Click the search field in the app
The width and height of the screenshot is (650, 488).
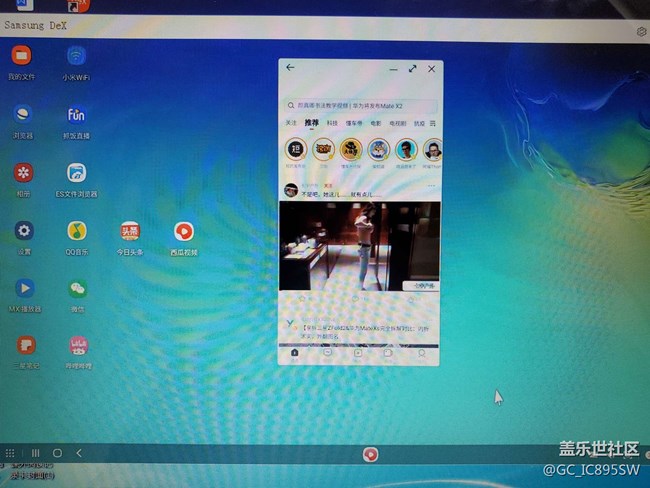point(360,104)
